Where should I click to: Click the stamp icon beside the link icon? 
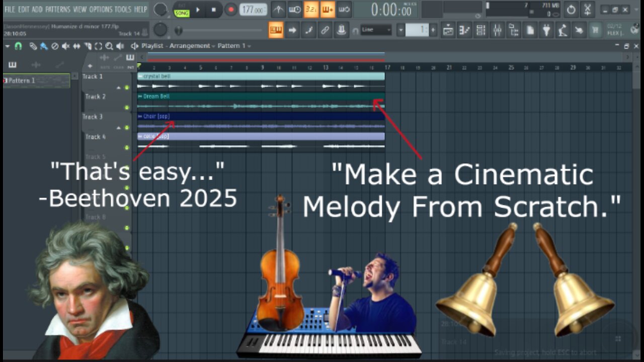(342, 30)
